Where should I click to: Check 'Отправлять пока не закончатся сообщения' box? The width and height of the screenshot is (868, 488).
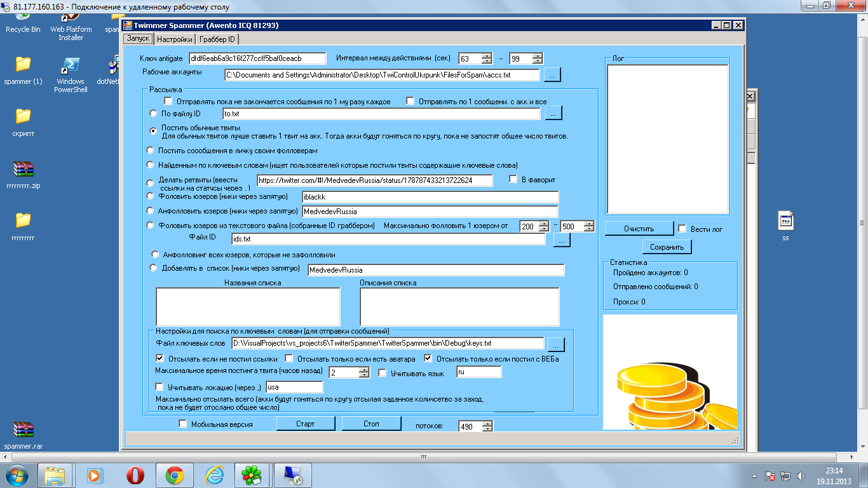[168, 101]
